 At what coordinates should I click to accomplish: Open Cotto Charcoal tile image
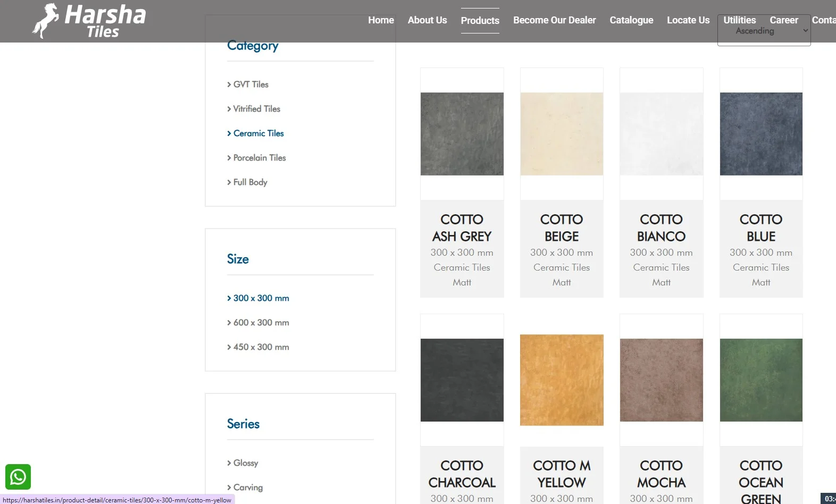click(x=462, y=380)
